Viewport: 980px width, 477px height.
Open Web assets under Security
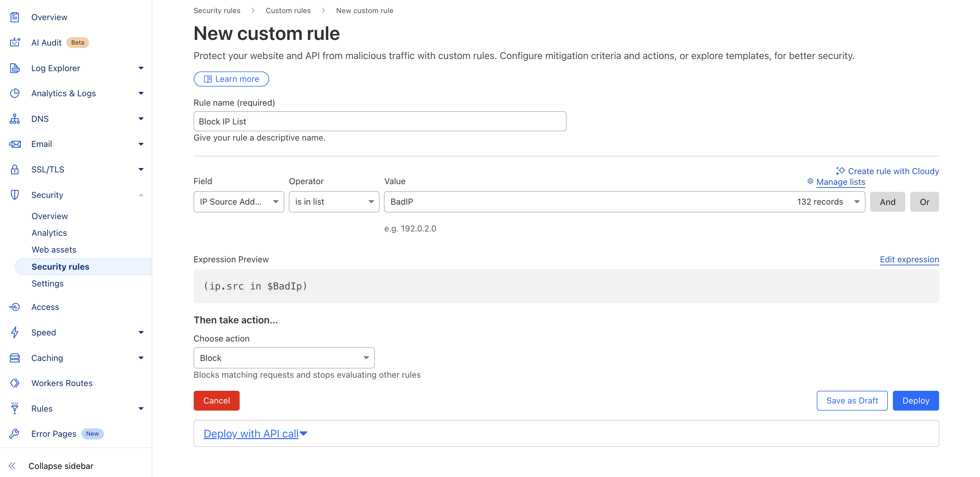pyautogui.click(x=54, y=250)
